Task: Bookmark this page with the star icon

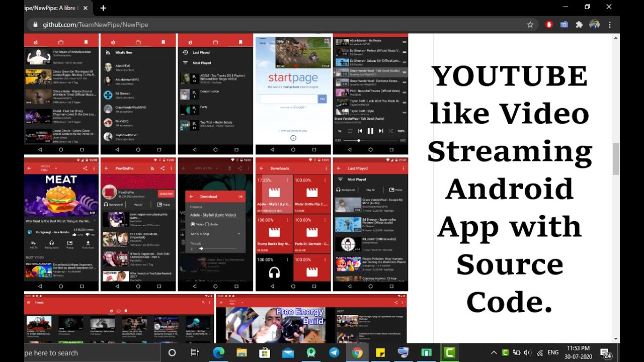Action: (x=530, y=25)
